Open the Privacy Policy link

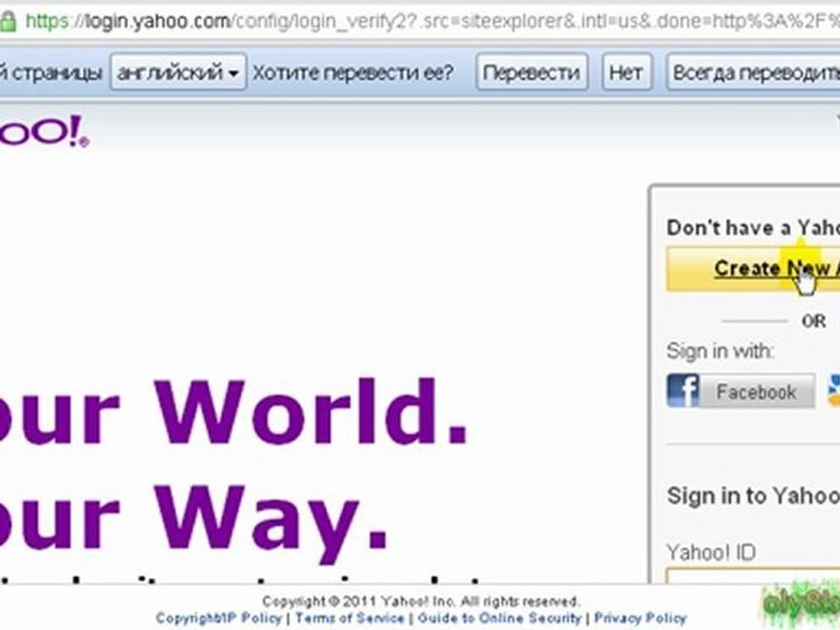(640, 618)
